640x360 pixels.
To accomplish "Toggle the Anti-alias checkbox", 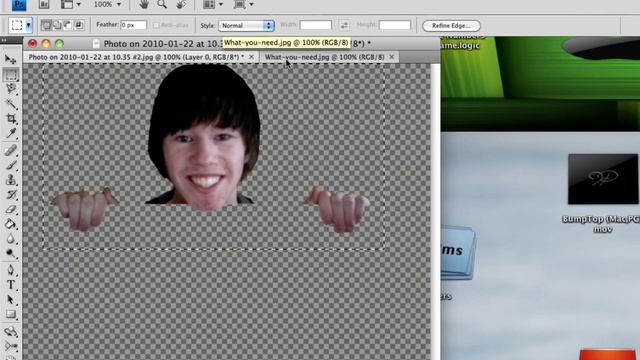I will 156,25.
